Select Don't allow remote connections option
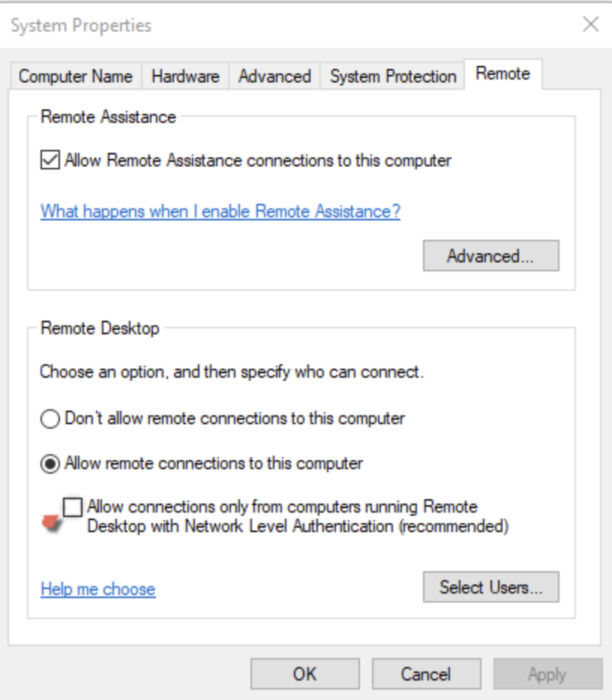The image size is (612, 700). (49, 419)
